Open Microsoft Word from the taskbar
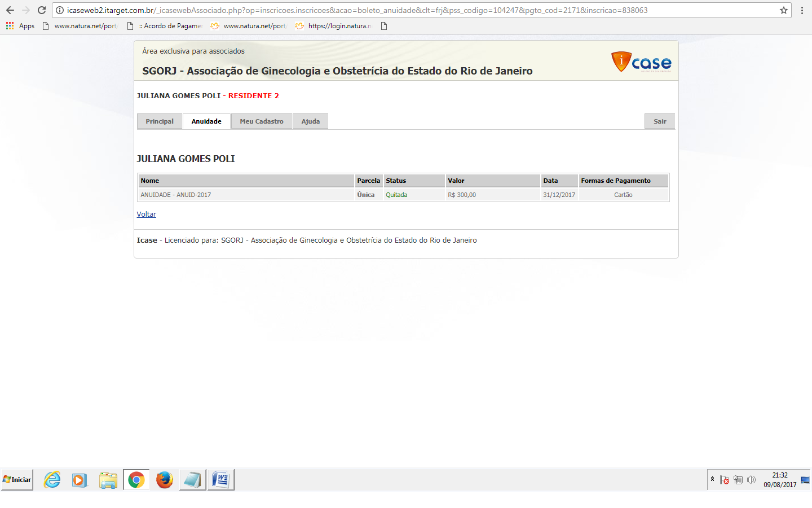The width and height of the screenshot is (812, 508). [x=220, y=480]
